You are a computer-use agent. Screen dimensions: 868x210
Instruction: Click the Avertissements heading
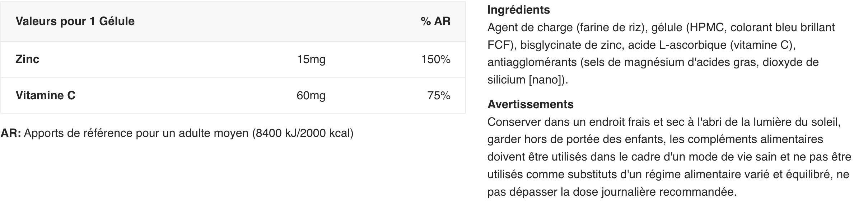pos(530,104)
